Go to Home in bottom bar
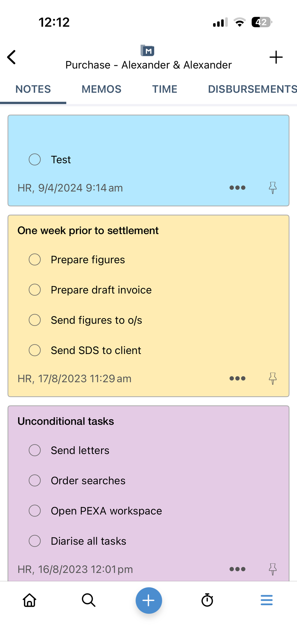This screenshot has height=644, width=297. (x=30, y=600)
